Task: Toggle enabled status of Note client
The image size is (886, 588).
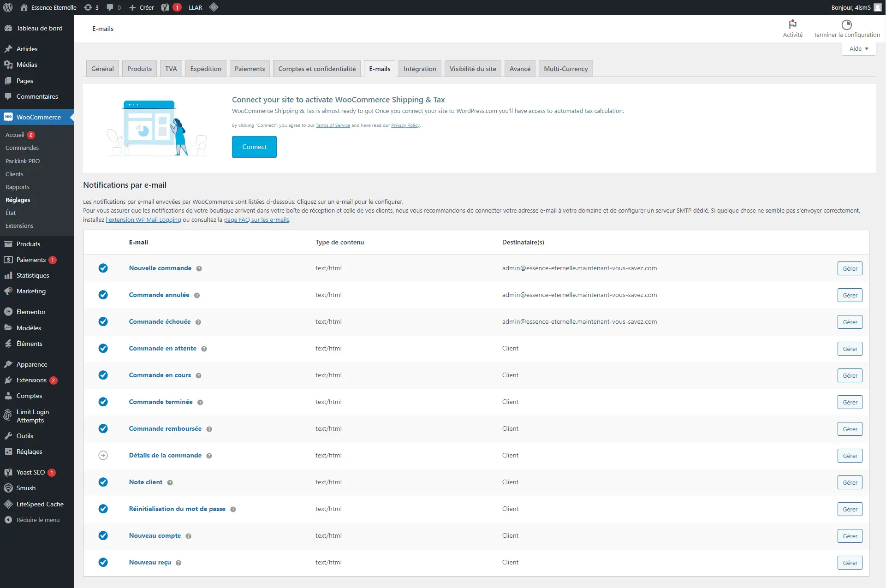Action: pos(103,482)
